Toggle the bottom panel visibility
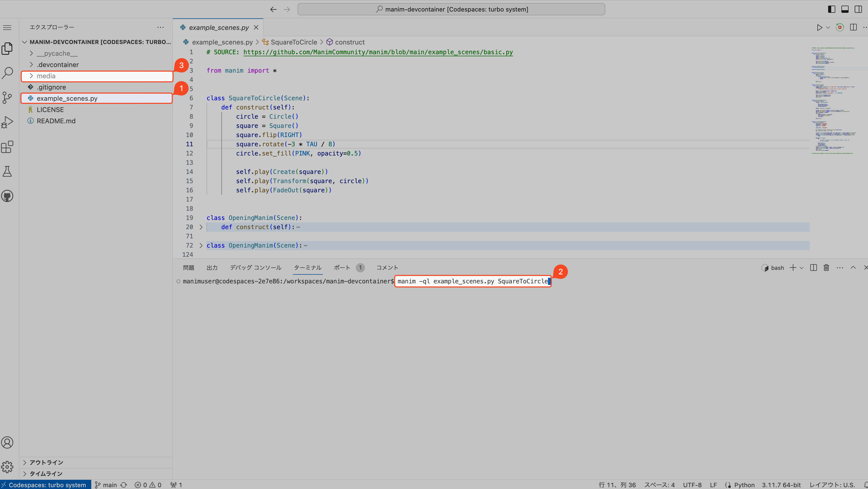 click(x=845, y=9)
